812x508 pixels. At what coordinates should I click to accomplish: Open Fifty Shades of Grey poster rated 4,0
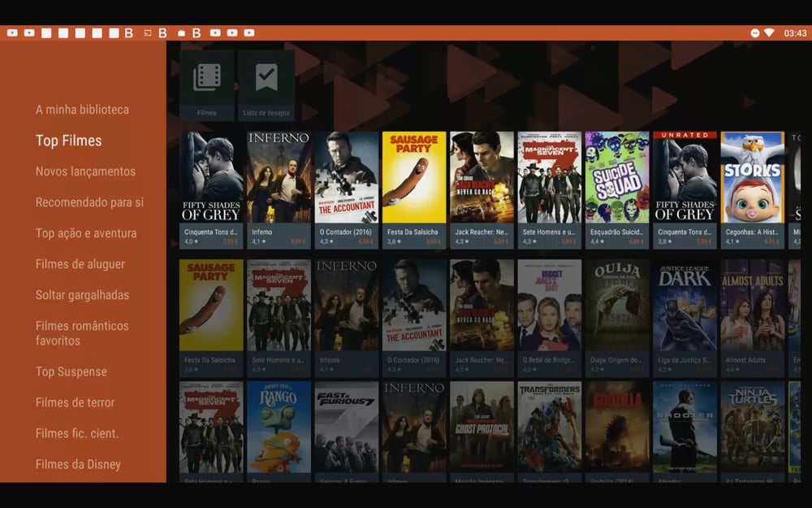tap(211, 177)
